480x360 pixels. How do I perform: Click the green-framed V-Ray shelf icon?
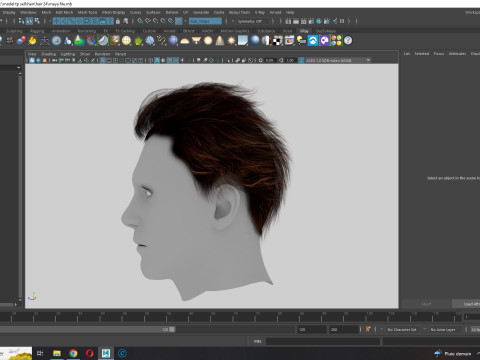point(103,41)
